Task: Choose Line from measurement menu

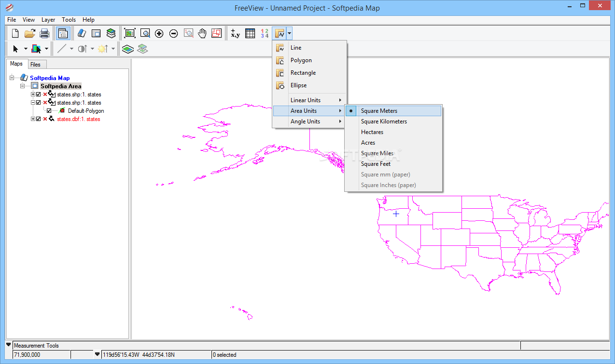Action: coord(309,48)
